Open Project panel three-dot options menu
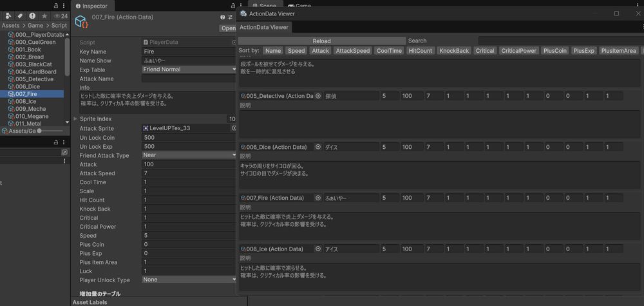 coord(63,6)
